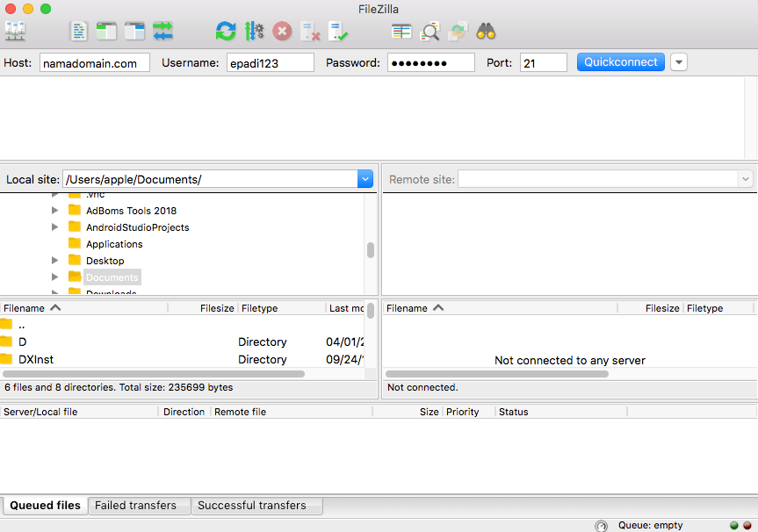Click the binoculars file search icon
The width and height of the screenshot is (758, 532).
tap(486, 32)
